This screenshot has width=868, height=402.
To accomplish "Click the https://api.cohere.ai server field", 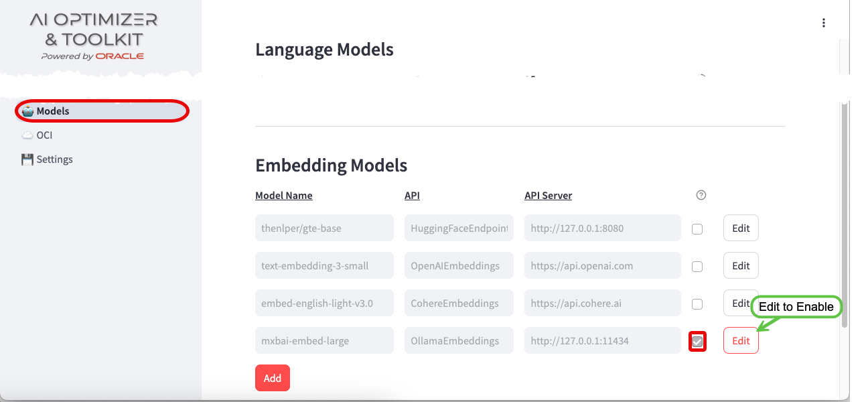I will (603, 303).
